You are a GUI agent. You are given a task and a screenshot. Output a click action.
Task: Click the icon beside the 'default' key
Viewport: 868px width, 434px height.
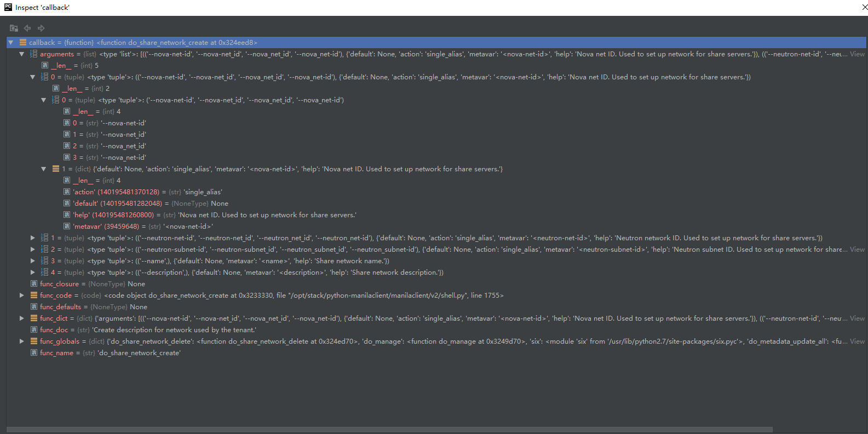click(x=67, y=203)
